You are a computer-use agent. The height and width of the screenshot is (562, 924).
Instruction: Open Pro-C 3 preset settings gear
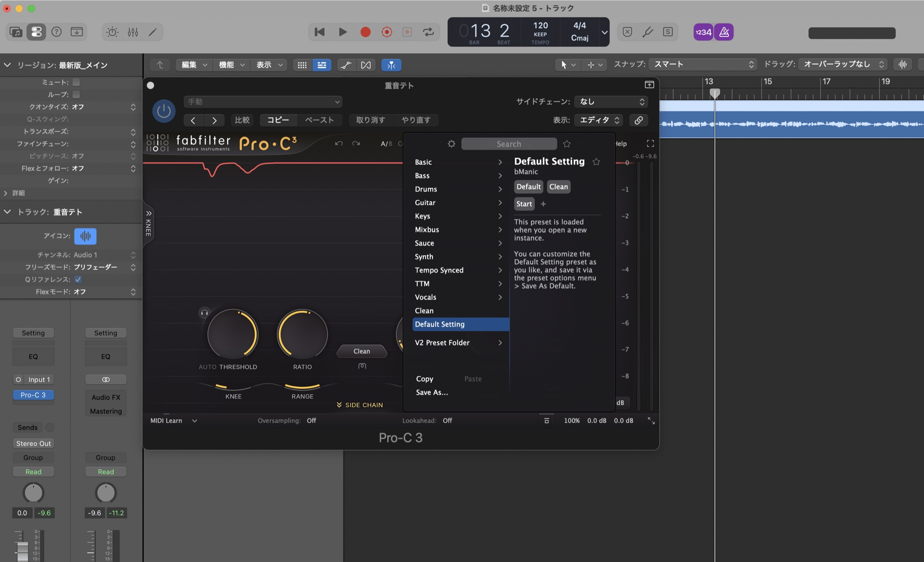tap(451, 144)
